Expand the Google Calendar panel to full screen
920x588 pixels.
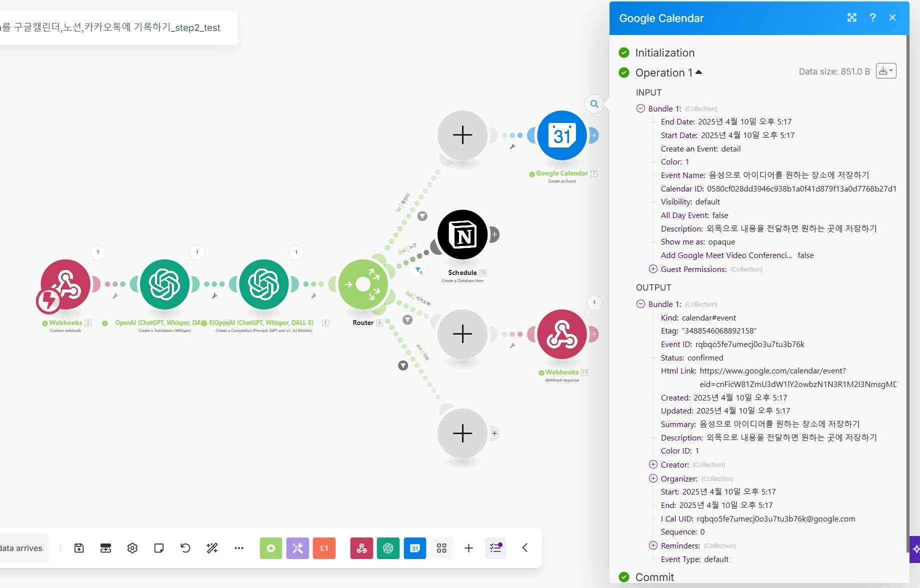click(x=852, y=17)
